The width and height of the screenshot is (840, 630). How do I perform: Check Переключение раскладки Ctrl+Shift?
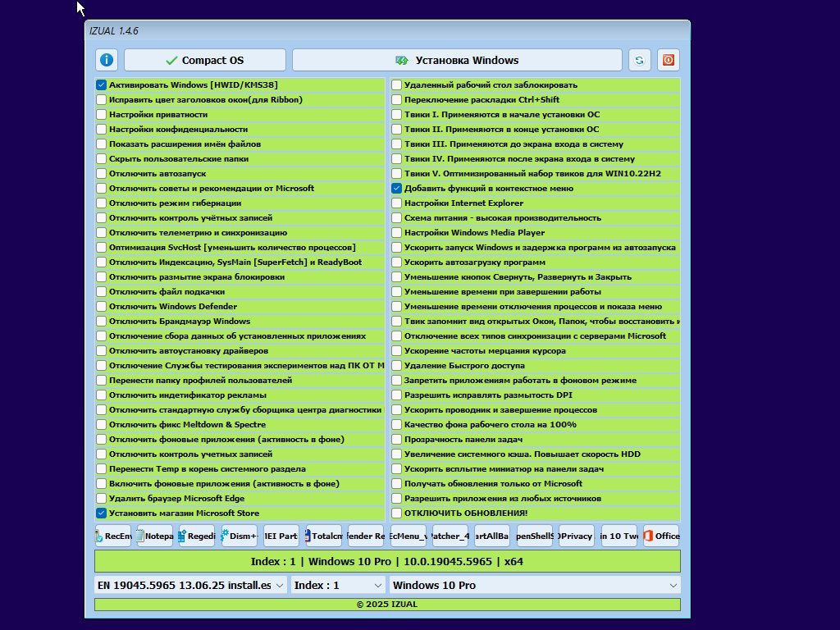pyautogui.click(x=396, y=99)
